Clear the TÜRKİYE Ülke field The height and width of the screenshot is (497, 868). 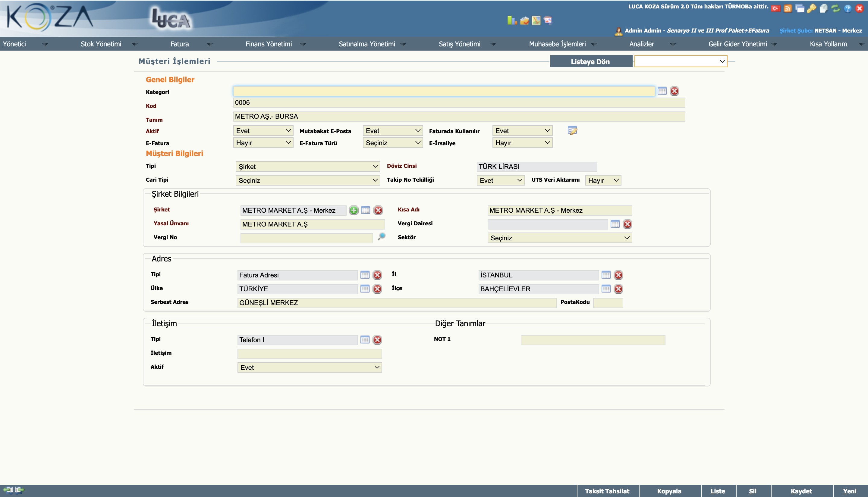click(377, 289)
